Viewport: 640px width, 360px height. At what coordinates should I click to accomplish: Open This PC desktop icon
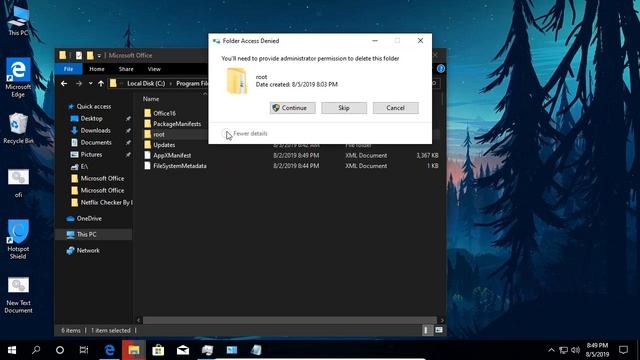(x=18, y=20)
